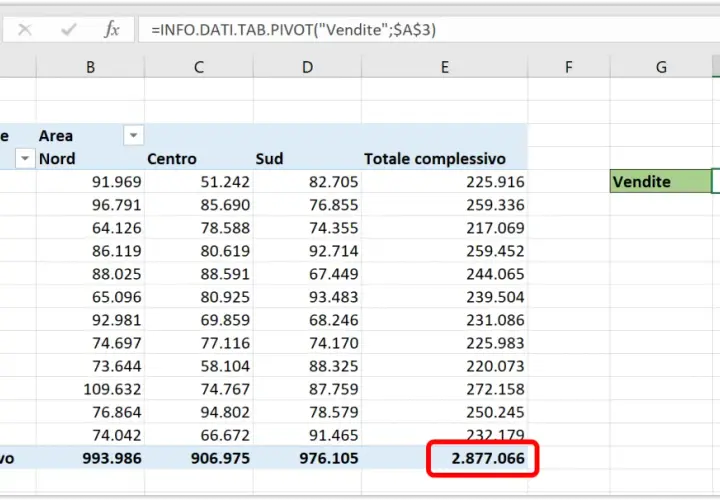Click cell with value 78.588
This screenshot has width=720, height=500.
pos(199,228)
